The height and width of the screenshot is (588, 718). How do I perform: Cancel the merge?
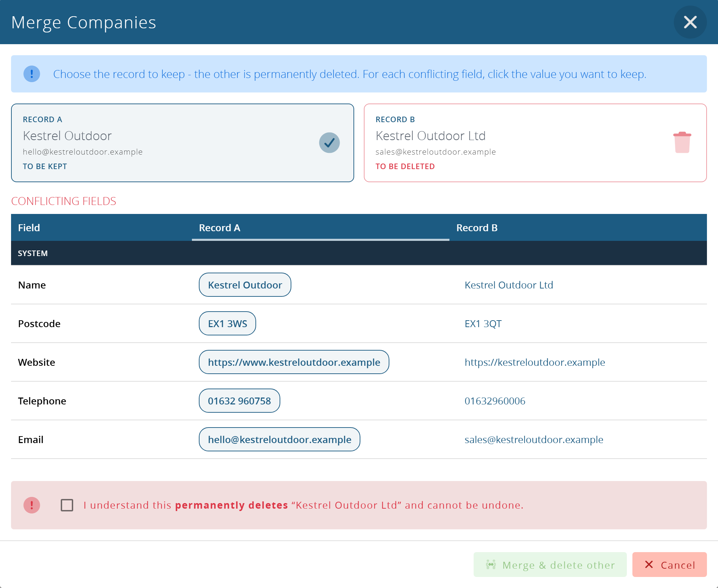670,565
